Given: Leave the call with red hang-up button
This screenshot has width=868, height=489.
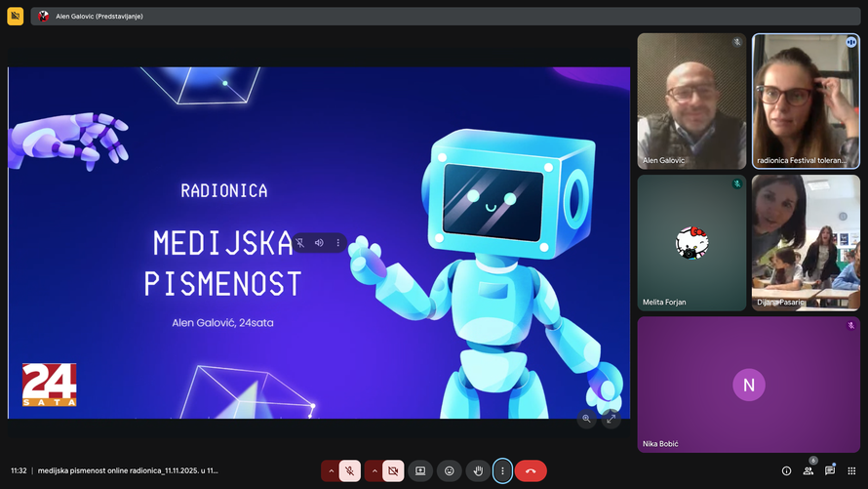Looking at the screenshot, I should tap(531, 470).
